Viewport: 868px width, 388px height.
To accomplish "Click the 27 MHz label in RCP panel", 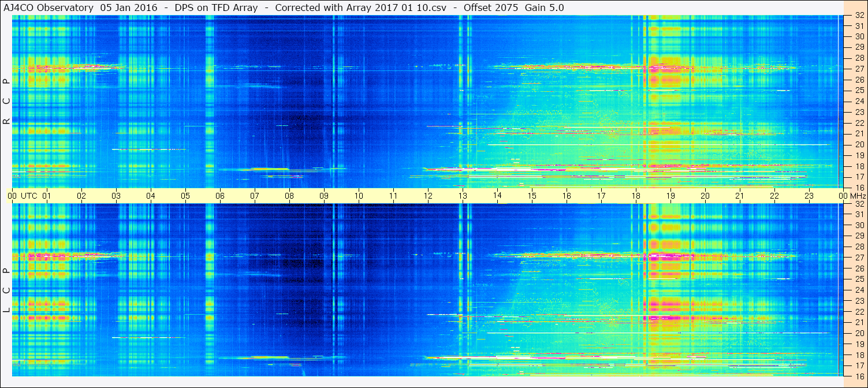I will pos(859,69).
